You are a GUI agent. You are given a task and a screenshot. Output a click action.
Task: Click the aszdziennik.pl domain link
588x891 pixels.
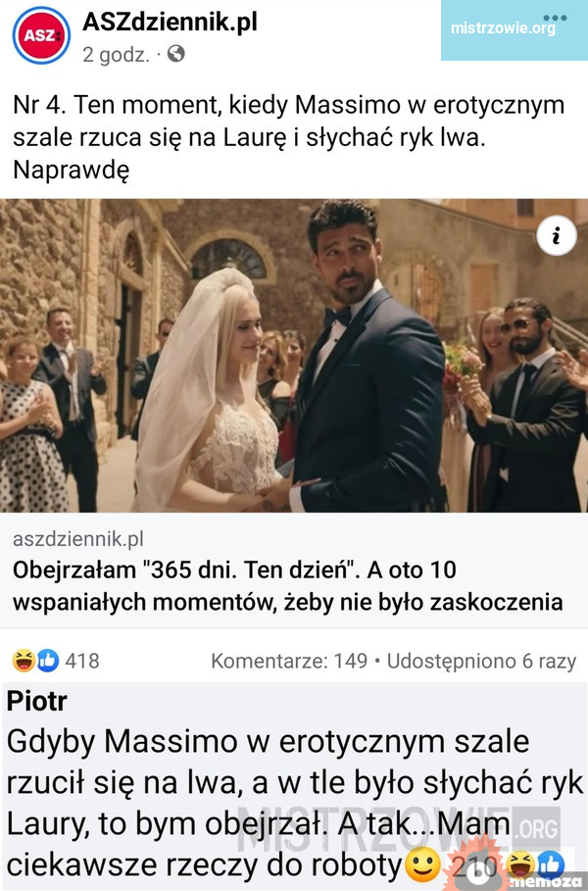pyautogui.click(x=78, y=539)
